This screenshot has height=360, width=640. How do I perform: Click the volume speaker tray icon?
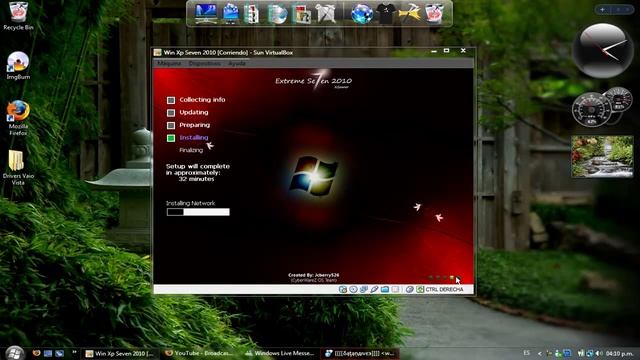pos(599,353)
